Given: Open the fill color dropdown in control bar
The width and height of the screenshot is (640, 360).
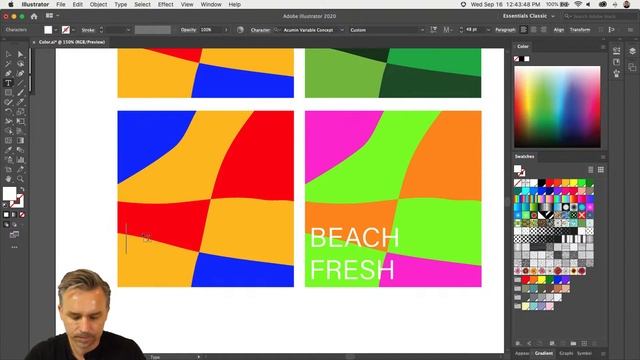Looking at the screenshot, I should tap(56, 30).
